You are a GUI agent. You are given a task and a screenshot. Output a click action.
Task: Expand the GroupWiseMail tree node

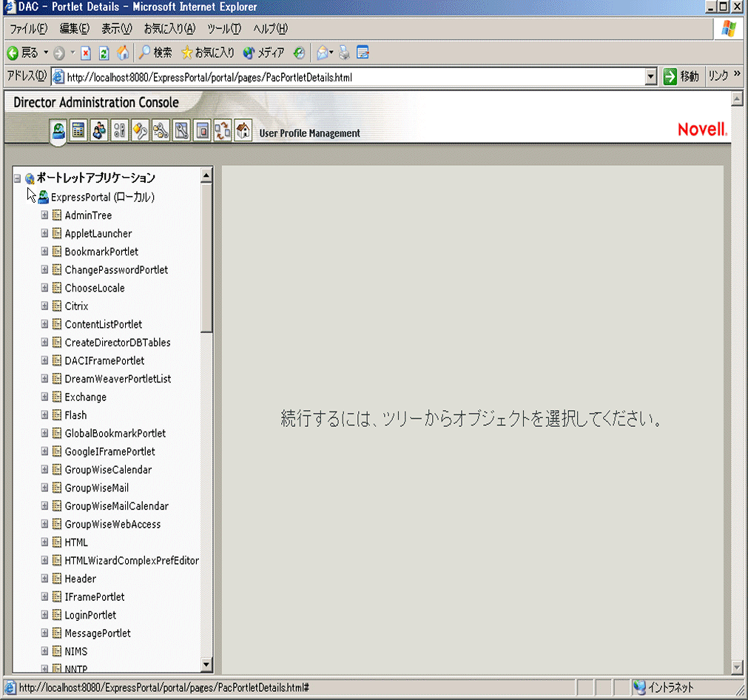click(44, 488)
